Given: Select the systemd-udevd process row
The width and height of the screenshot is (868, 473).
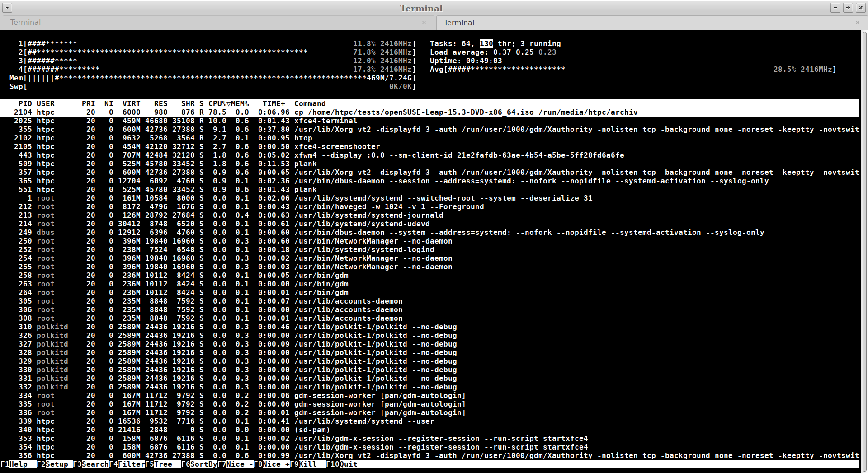Looking at the screenshot, I should 429,224.
